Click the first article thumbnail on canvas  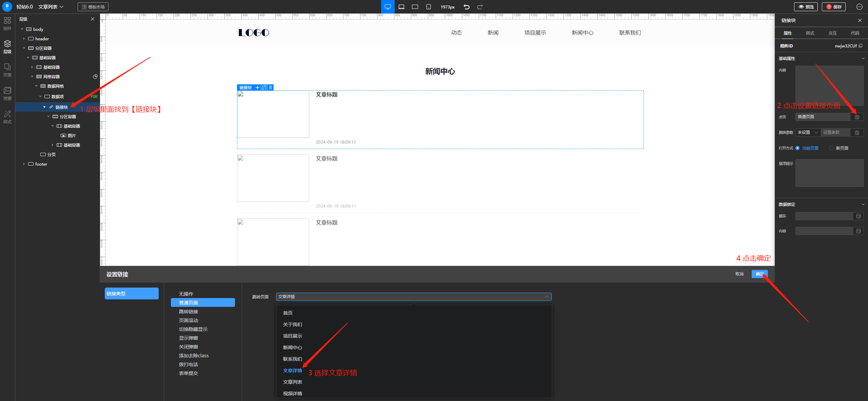(x=273, y=114)
